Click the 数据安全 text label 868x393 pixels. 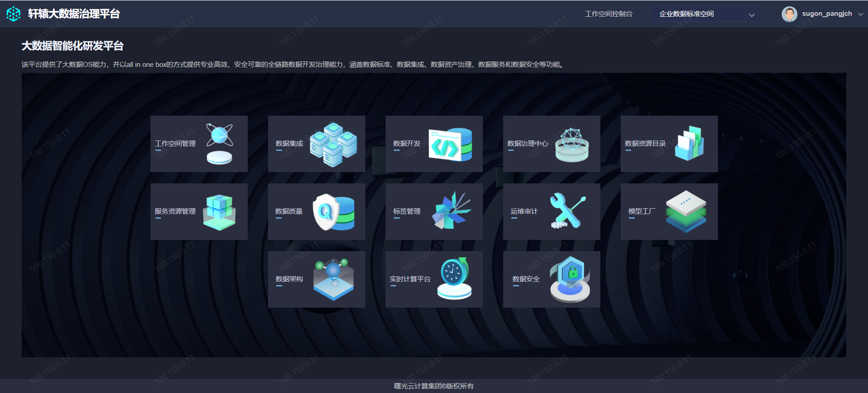(x=526, y=279)
